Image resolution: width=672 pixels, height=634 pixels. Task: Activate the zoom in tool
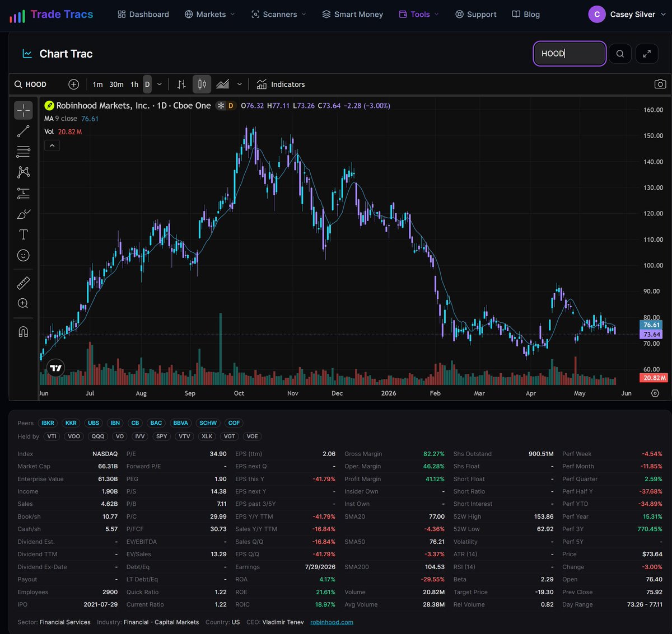[x=24, y=303]
